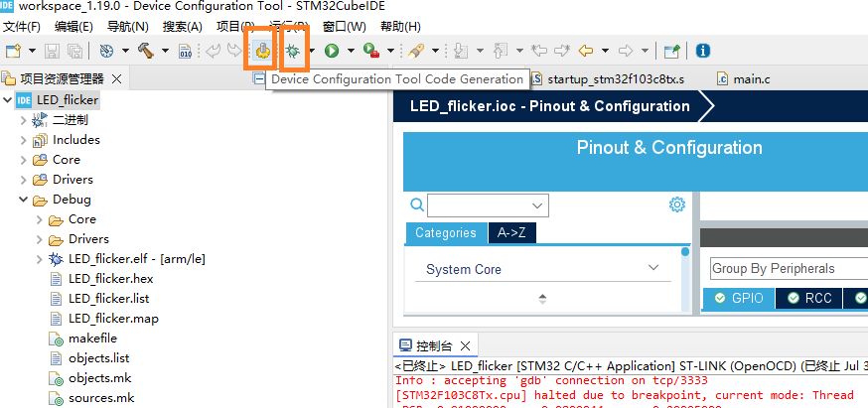
Task: Collapse the LED_flicker project node
Action: tap(8, 100)
